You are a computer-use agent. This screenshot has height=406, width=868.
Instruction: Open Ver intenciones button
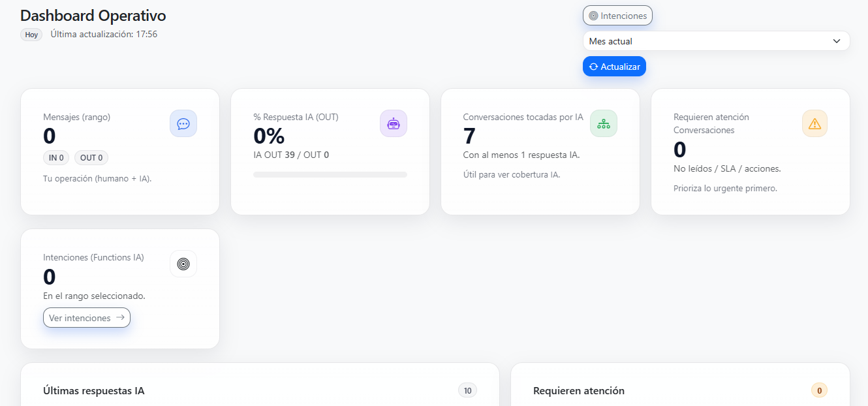pyautogui.click(x=87, y=318)
